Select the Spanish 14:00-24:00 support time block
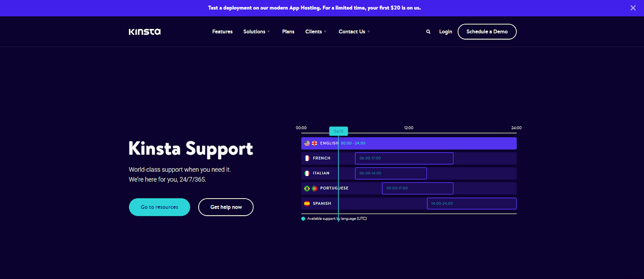The height and width of the screenshot is (279, 644). click(x=471, y=203)
